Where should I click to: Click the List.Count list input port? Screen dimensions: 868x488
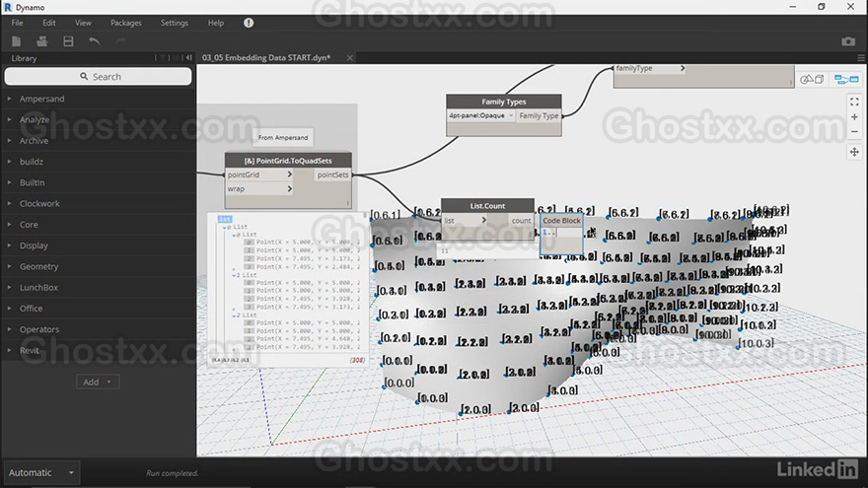click(x=465, y=220)
